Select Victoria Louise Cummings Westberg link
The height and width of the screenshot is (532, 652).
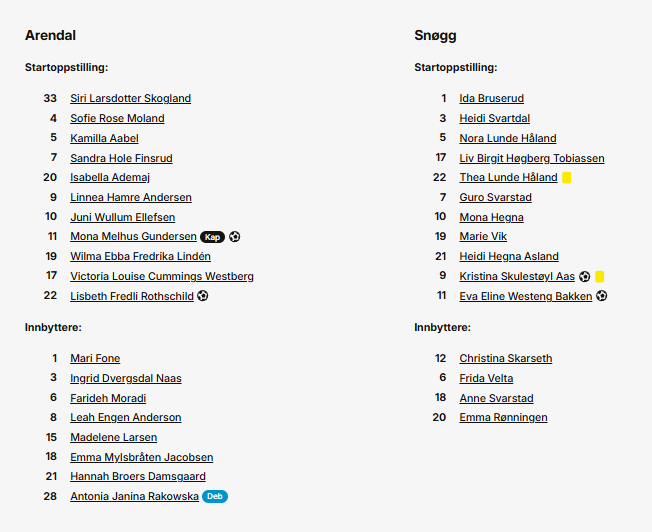click(162, 276)
